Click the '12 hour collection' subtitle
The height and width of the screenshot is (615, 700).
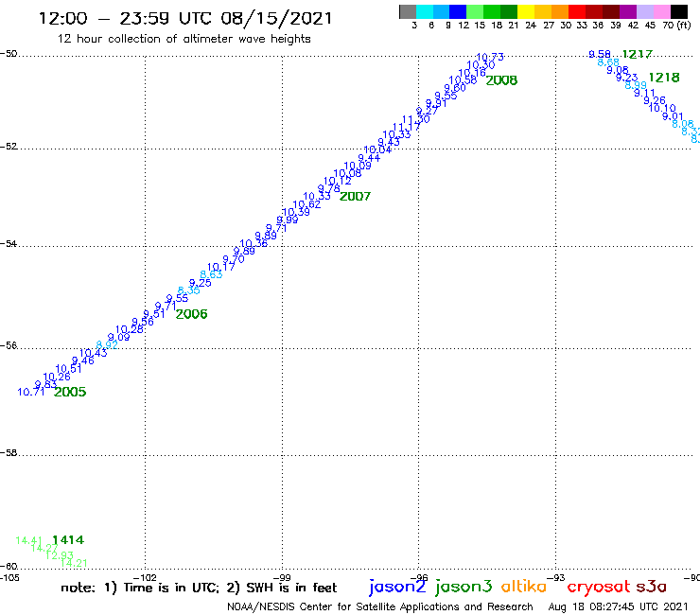pos(184,39)
